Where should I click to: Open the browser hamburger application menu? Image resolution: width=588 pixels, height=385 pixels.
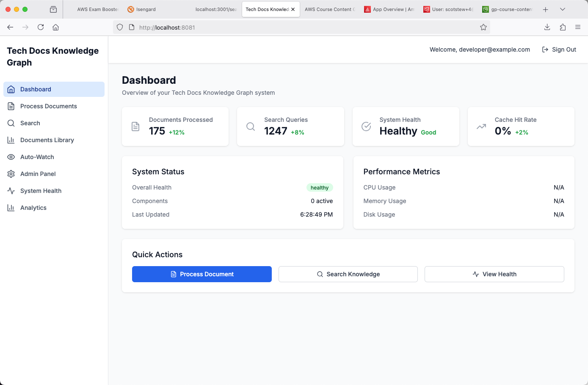pos(577,27)
